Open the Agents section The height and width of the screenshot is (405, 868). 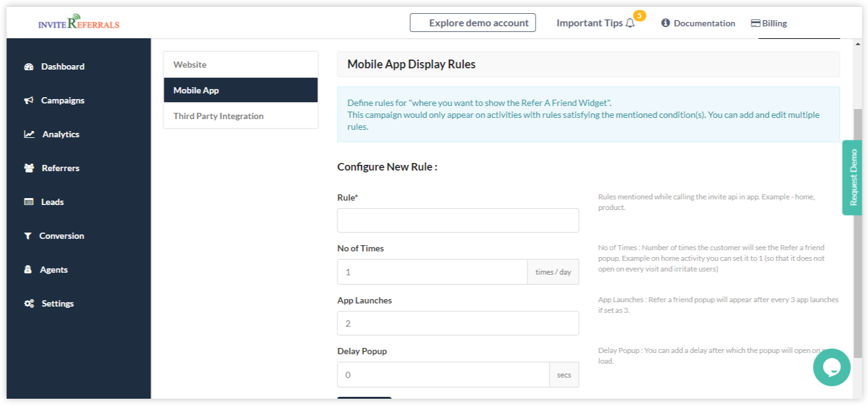point(54,270)
